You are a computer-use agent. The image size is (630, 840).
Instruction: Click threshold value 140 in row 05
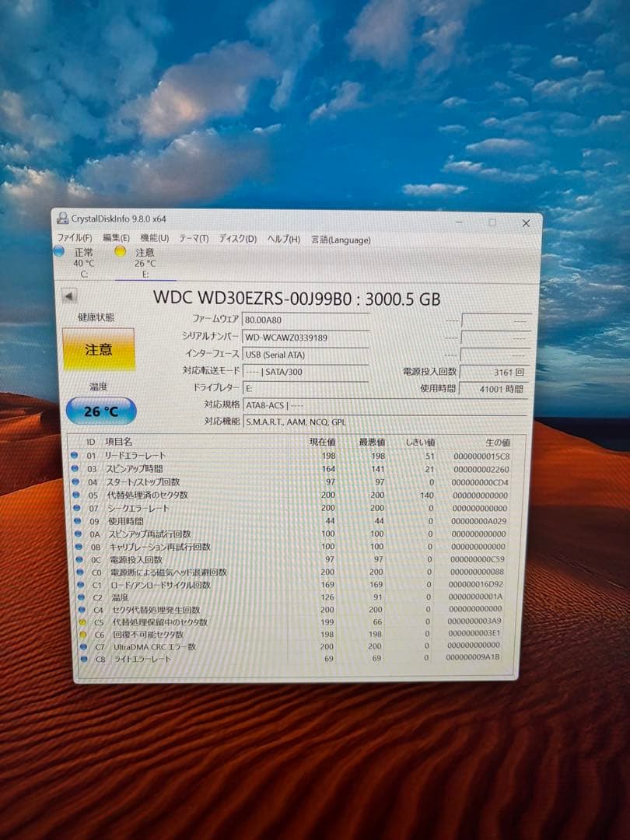click(x=427, y=495)
